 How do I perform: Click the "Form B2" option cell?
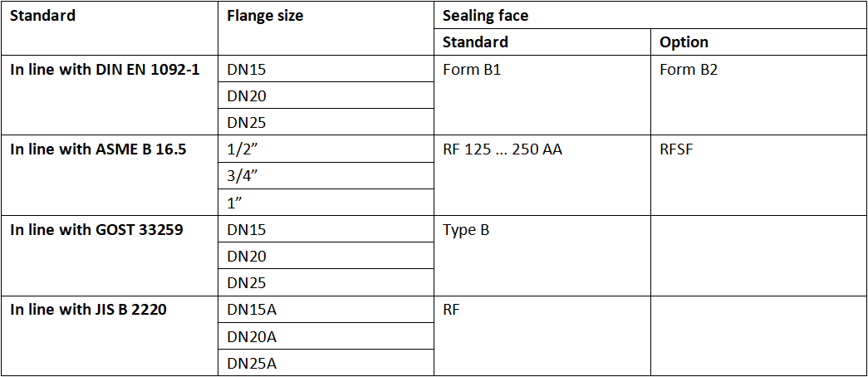pos(689,70)
